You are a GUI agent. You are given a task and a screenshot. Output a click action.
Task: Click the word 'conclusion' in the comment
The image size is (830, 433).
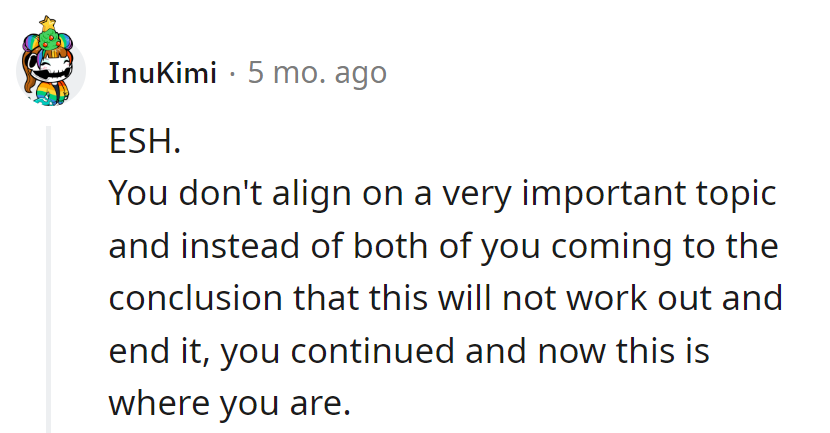click(x=195, y=298)
